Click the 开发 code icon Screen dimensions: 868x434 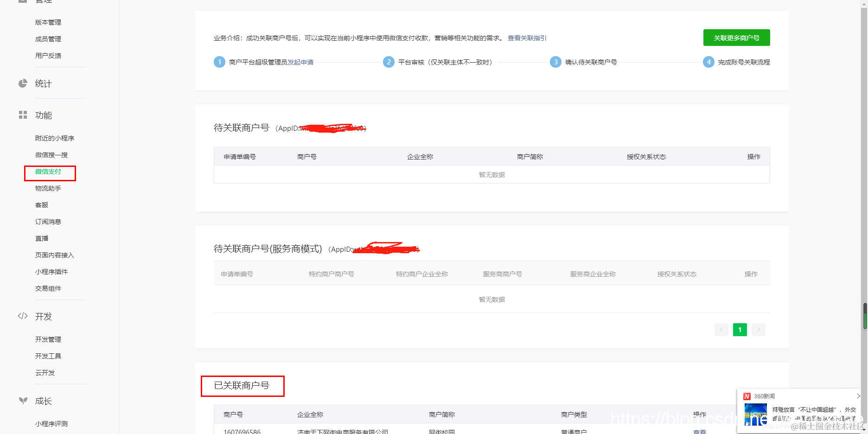[x=23, y=316]
